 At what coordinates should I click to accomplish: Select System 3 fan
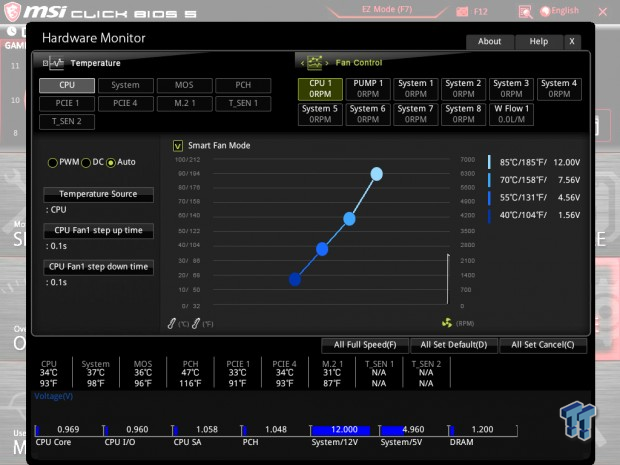[x=511, y=89]
